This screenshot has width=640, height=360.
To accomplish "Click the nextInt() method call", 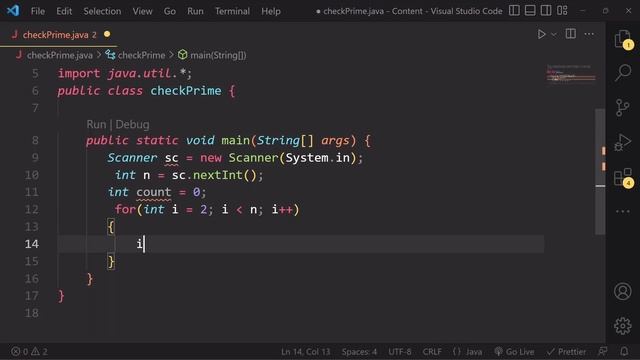I will (224, 175).
